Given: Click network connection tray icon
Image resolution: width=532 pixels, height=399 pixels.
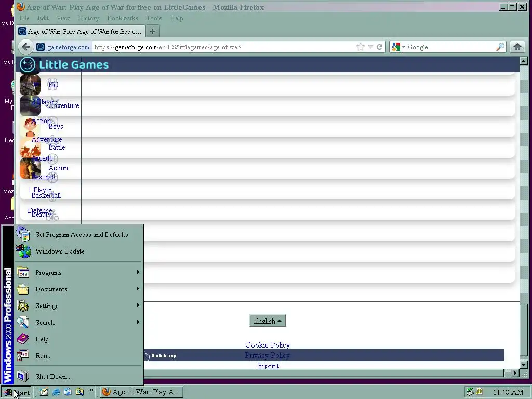Looking at the screenshot, I should [x=470, y=392].
